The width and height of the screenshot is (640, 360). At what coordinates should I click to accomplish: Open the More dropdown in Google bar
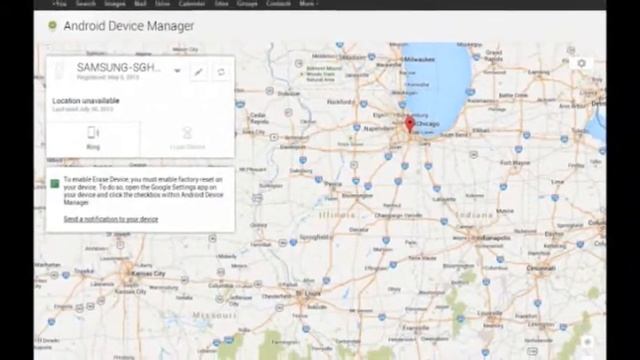(308, 4)
